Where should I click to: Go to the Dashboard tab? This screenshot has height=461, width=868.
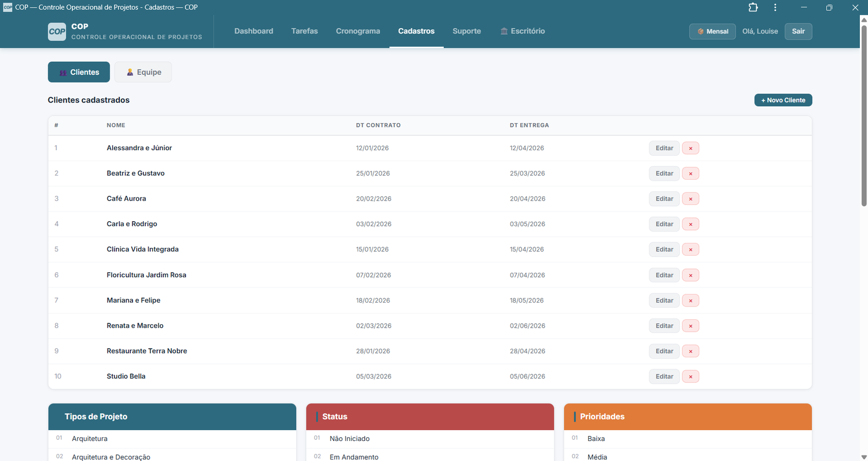tap(254, 31)
